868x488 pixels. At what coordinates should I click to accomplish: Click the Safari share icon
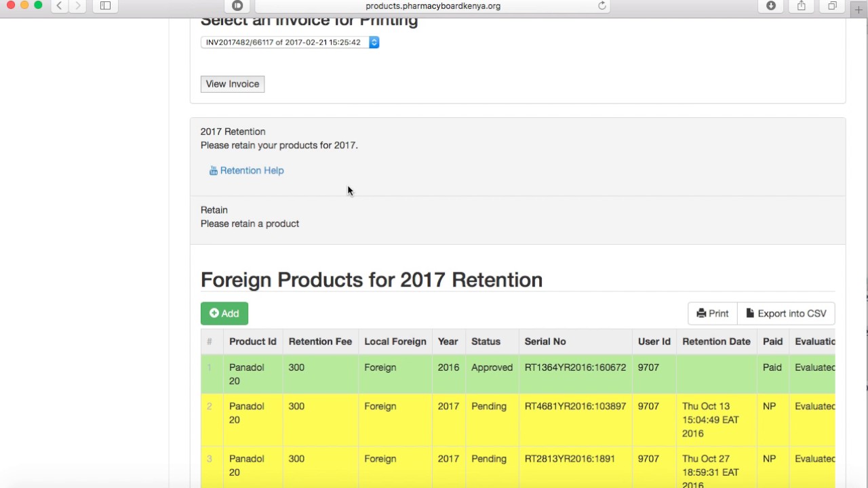[802, 5]
